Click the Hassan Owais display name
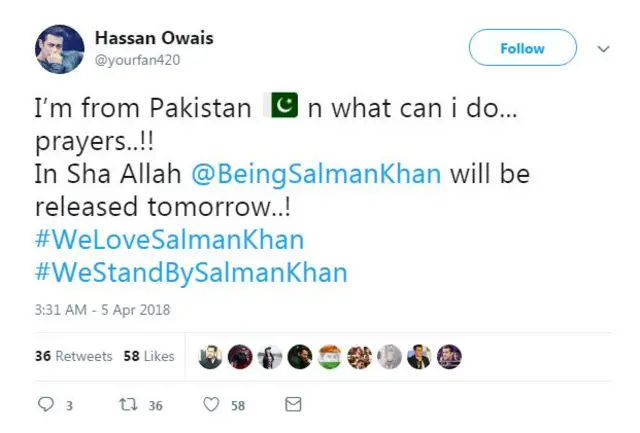Viewport: 640px width, 433px height. (x=154, y=39)
